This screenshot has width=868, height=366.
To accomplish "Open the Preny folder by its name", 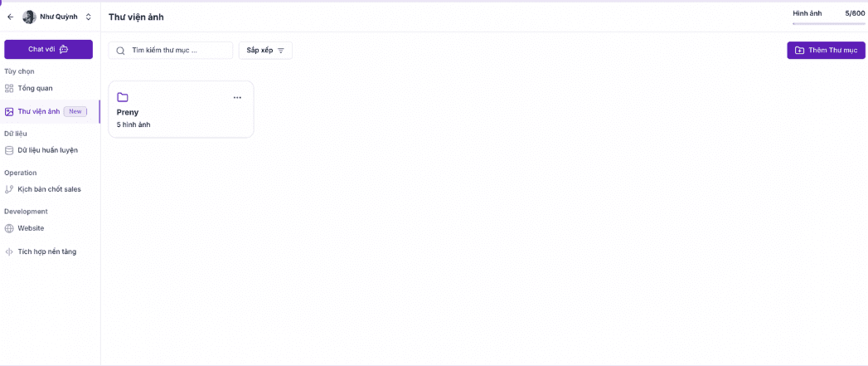I will tap(128, 112).
